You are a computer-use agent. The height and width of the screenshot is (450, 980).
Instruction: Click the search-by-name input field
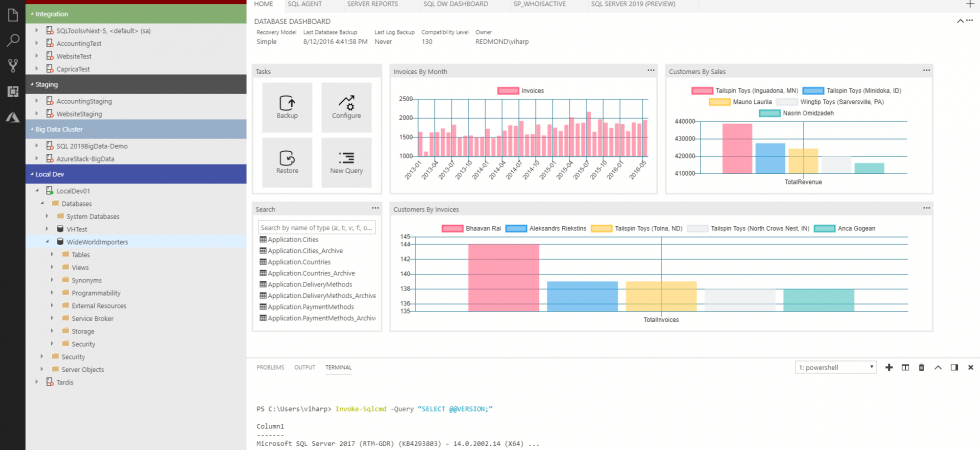point(317,228)
